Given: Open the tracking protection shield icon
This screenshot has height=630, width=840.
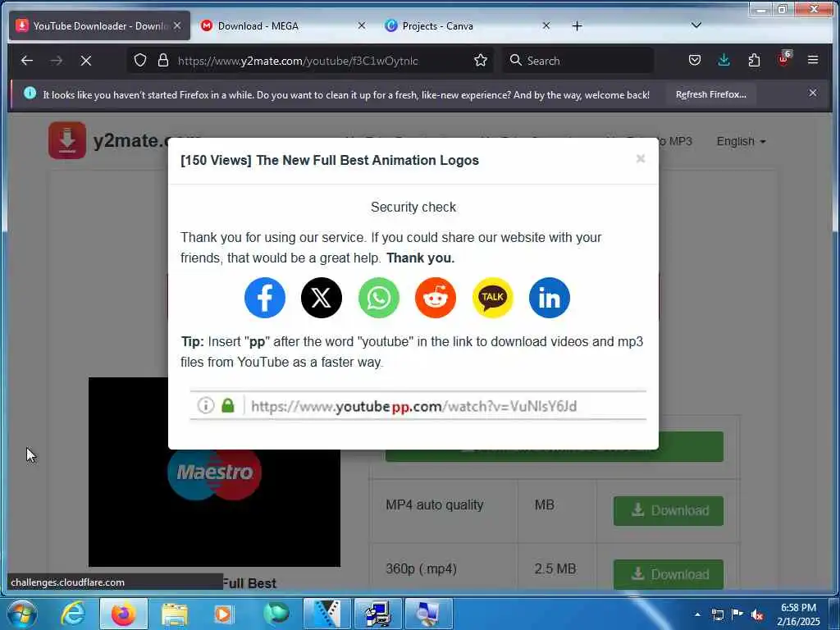Looking at the screenshot, I should [x=139, y=61].
